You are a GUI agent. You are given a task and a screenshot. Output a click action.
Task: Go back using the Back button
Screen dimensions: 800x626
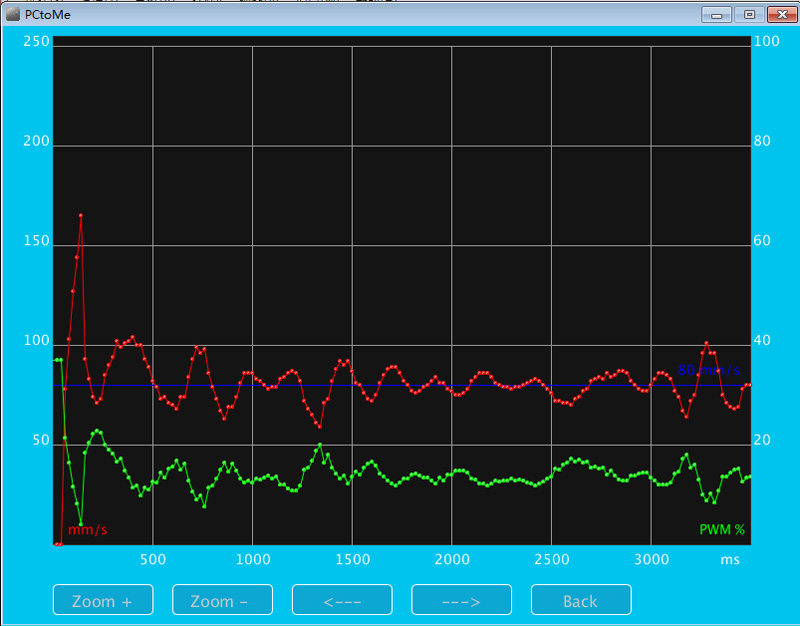[581, 600]
